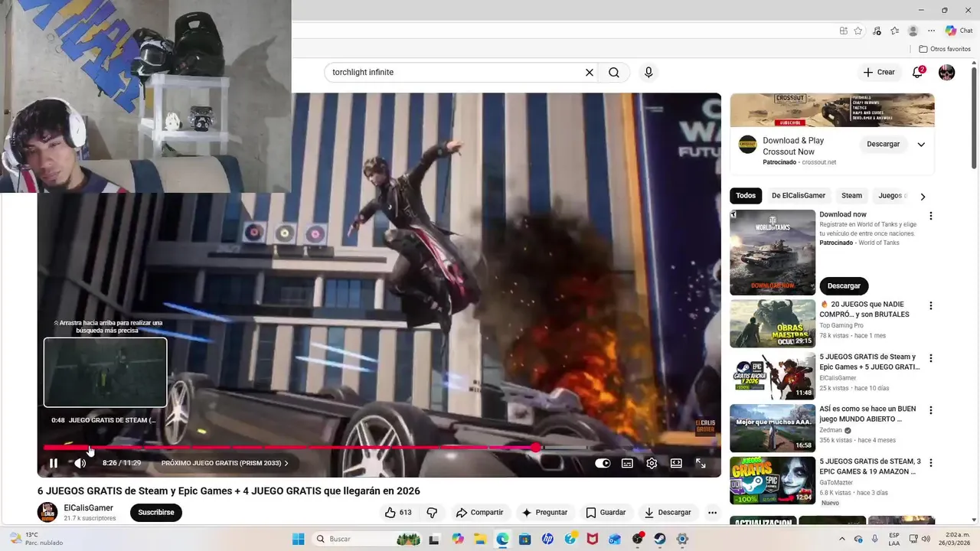This screenshot has width=980, height=551.
Task: Show hidden system tray icons
Action: pos(842,539)
